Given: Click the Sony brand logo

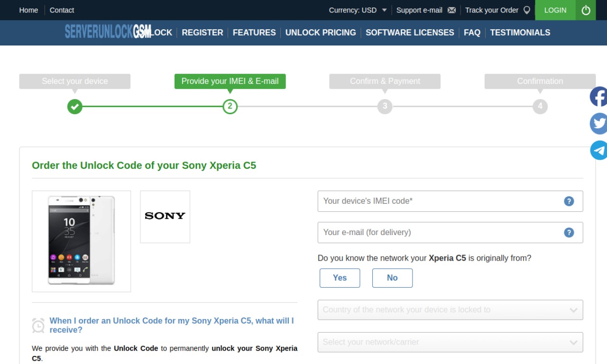Looking at the screenshot, I should 165,217.
